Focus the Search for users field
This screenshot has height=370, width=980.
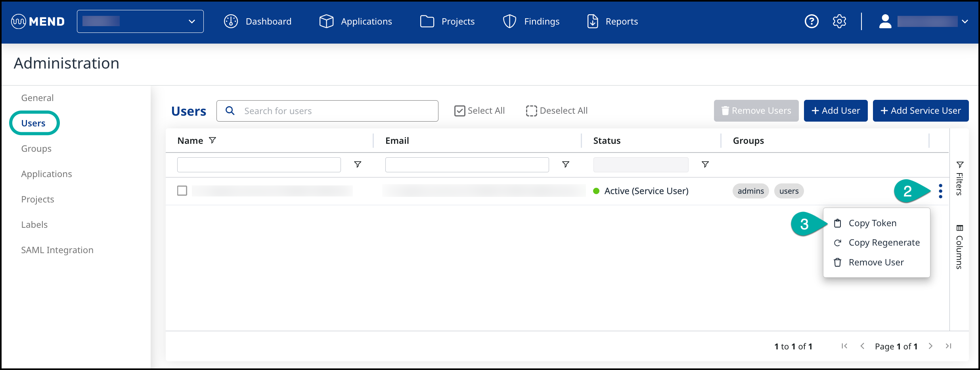tap(333, 111)
